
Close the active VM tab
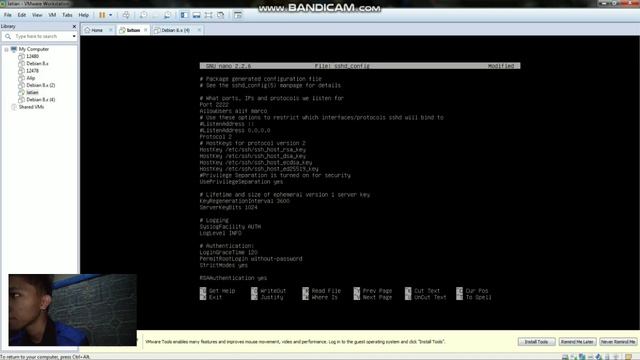coord(145,30)
